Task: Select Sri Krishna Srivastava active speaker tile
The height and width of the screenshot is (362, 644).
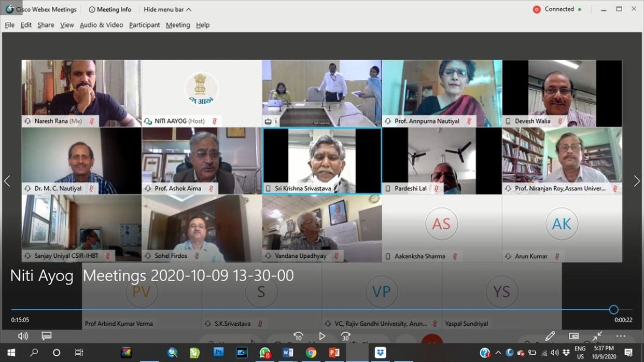Action: 322,161
